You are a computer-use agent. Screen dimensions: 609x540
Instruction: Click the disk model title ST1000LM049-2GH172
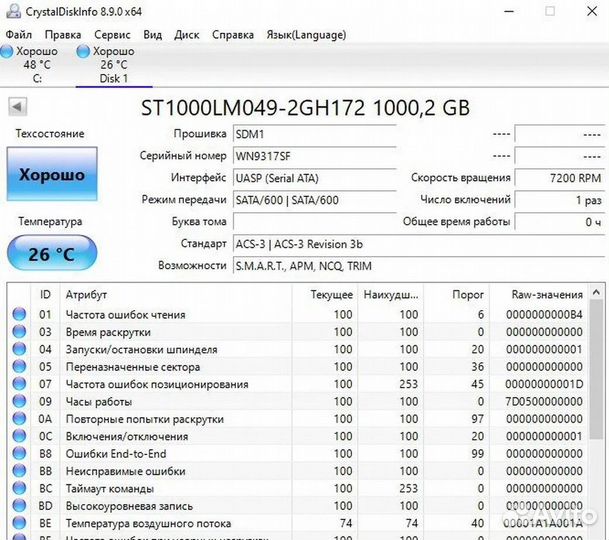(305, 108)
